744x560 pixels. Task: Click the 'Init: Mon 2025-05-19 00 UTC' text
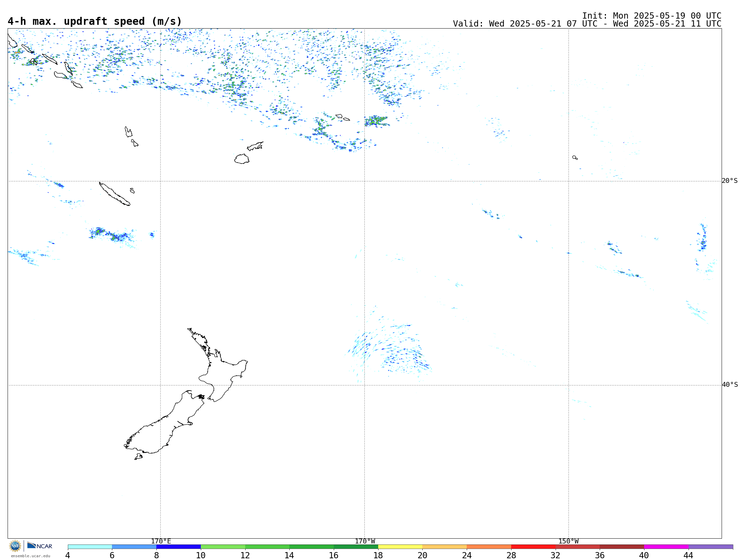[652, 16]
